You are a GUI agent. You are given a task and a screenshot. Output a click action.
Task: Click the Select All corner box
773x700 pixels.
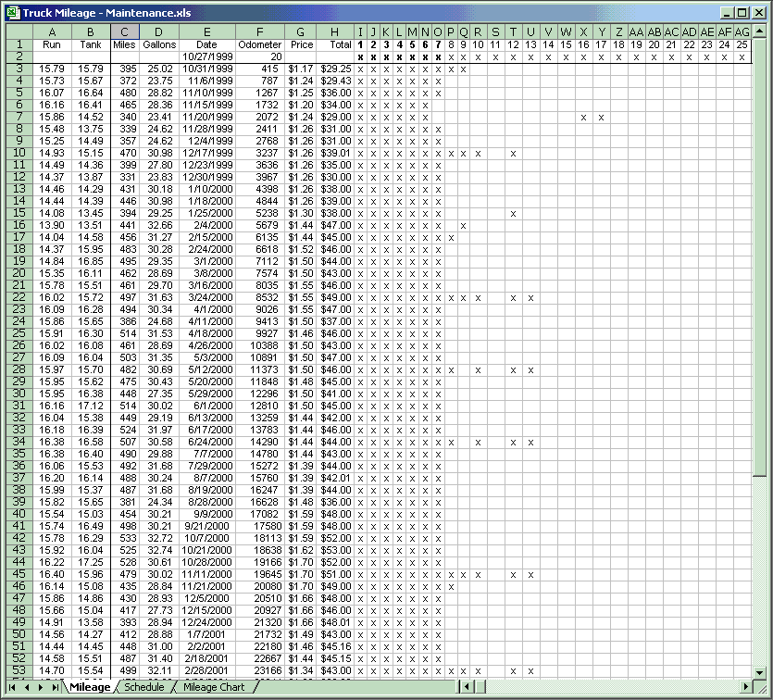[17, 32]
